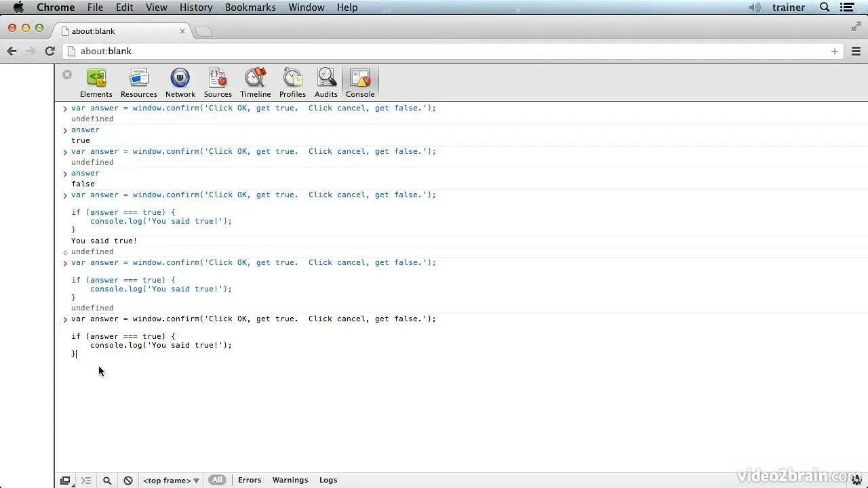Viewport: 868px width, 488px height.
Task: Filter console to Errors only
Action: [x=250, y=480]
